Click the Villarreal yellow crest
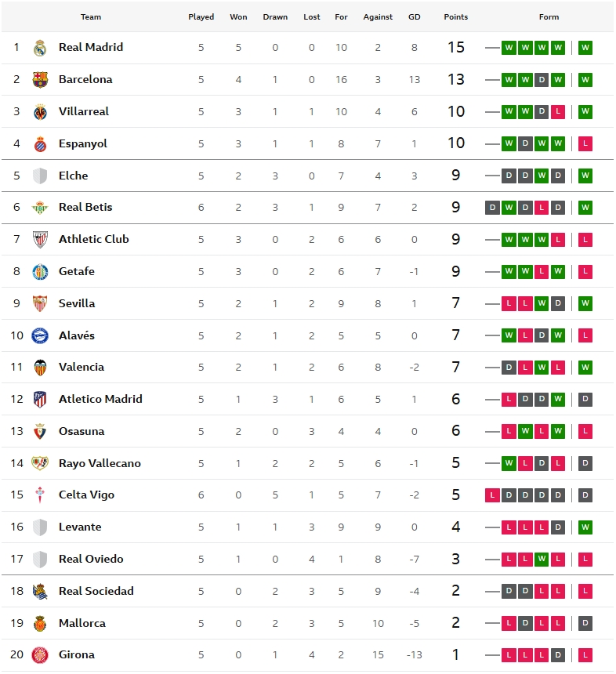 coord(40,112)
